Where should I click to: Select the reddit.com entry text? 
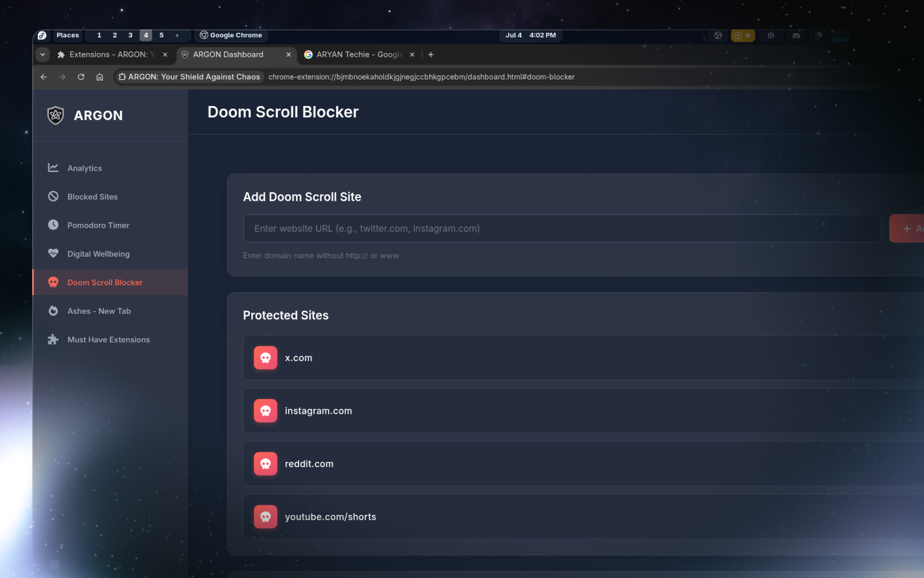point(309,464)
